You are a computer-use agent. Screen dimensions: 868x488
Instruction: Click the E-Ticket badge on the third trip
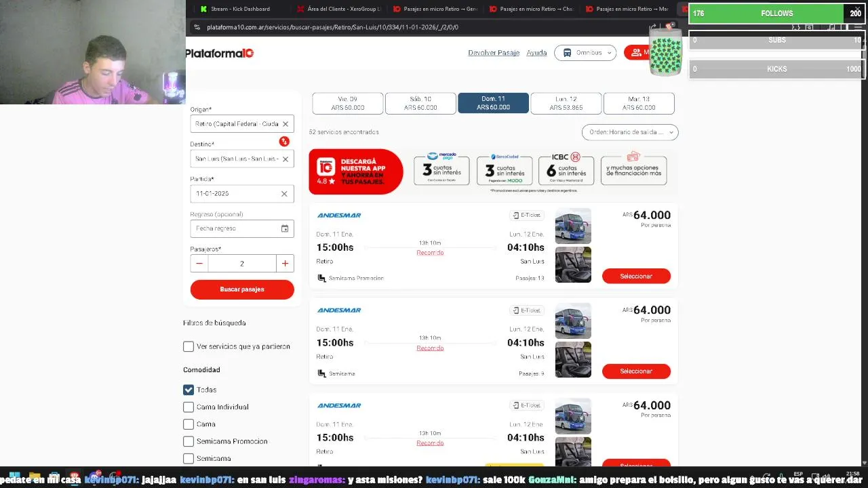point(526,405)
